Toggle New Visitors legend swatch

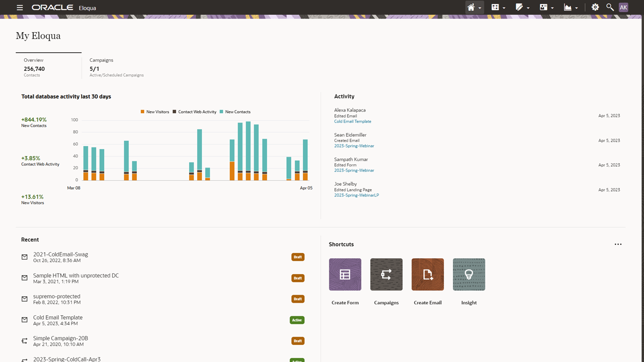tap(143, 112)
